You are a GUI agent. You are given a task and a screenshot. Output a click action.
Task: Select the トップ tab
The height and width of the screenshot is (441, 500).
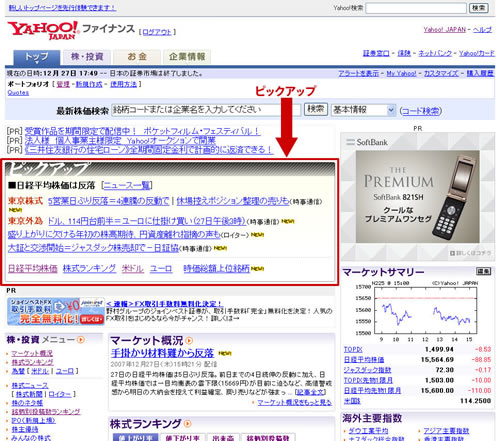click(x=37, y=57)
